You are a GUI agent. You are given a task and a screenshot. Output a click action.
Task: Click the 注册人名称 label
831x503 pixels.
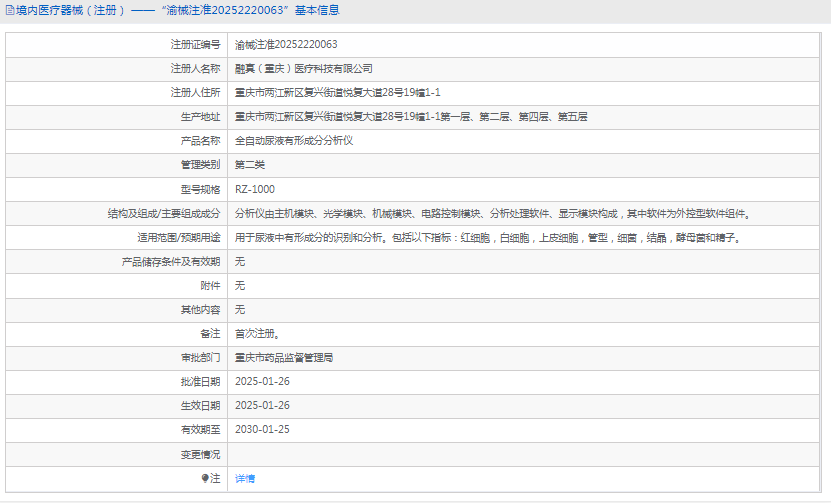pyautogui.click(x=195, y=68)
